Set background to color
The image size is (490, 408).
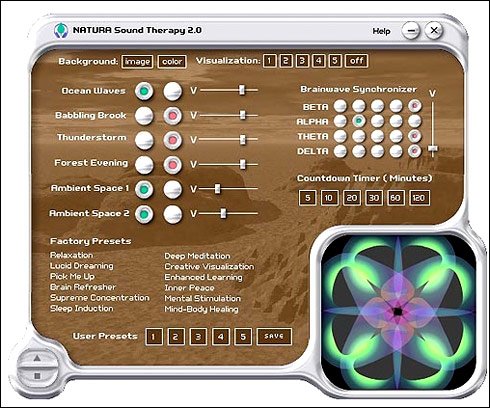172,62
